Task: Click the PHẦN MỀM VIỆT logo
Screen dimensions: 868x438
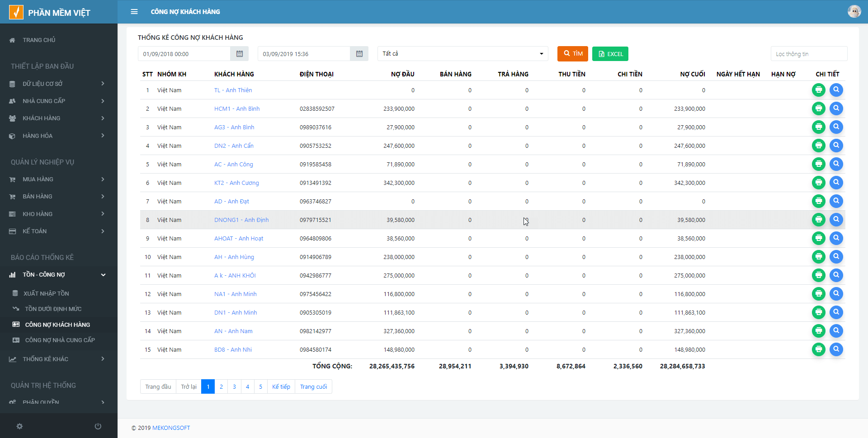Action: click(50, 12)
